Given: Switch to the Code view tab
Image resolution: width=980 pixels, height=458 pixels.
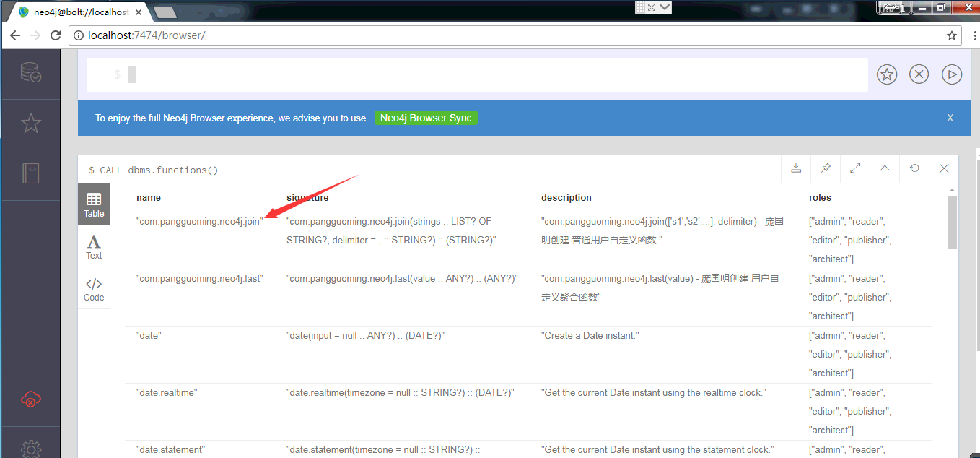Looking at the screenshot, I should pyautogui.click(x=94, y=288).
